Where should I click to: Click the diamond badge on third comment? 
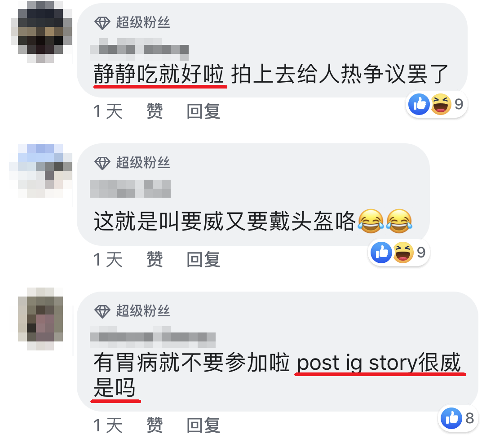[102, 311]
